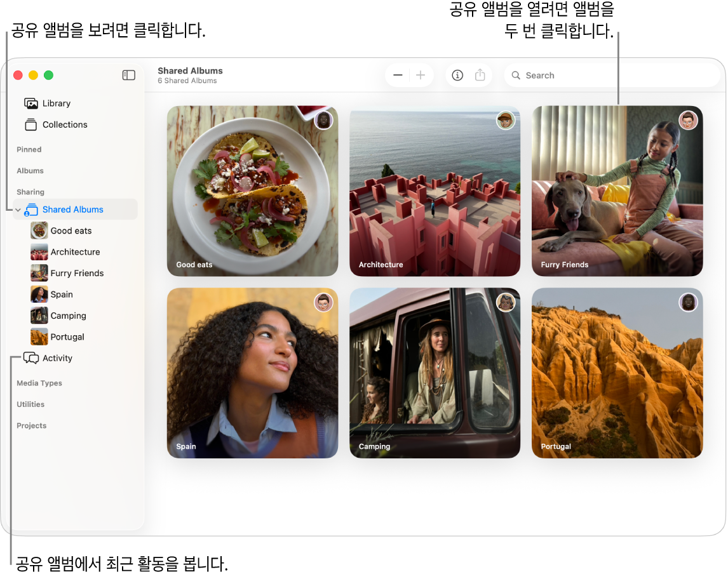Viewport: 728px width, 579px height.
Task: Expand the Pinned sidebar section
Action: tap(29, 149)
